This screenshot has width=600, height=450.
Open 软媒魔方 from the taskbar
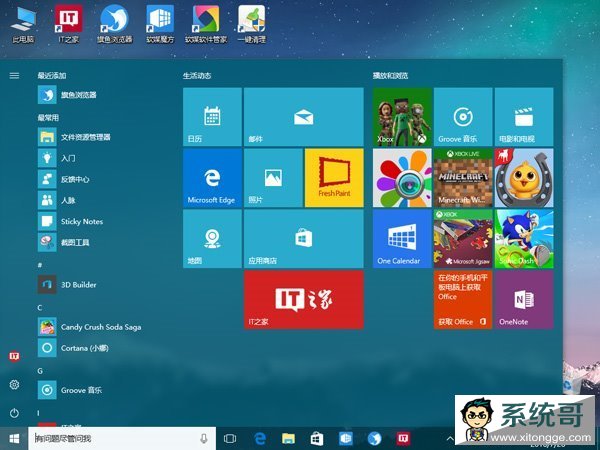pos(346,439)
